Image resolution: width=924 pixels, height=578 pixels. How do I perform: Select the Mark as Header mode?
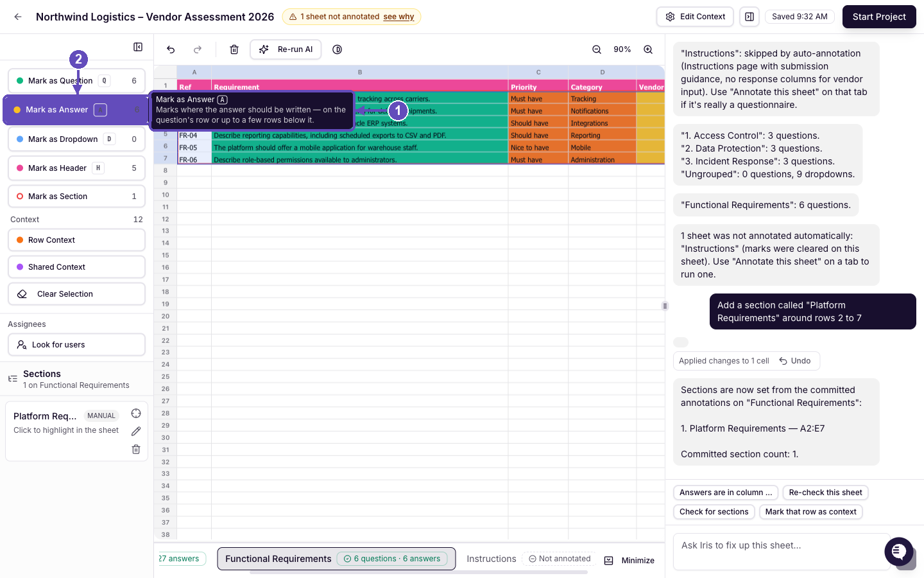(76, 168)
